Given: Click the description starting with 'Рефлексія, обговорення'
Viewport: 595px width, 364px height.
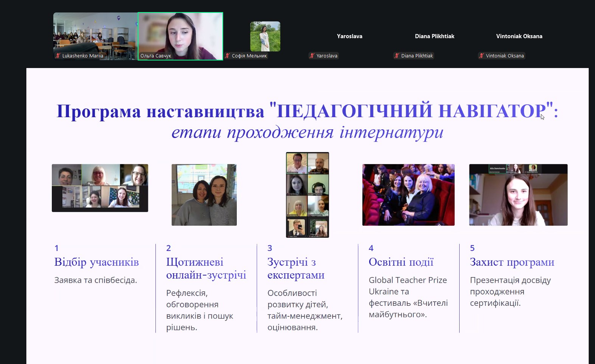Looking at the screenshot, I should 200,310.
